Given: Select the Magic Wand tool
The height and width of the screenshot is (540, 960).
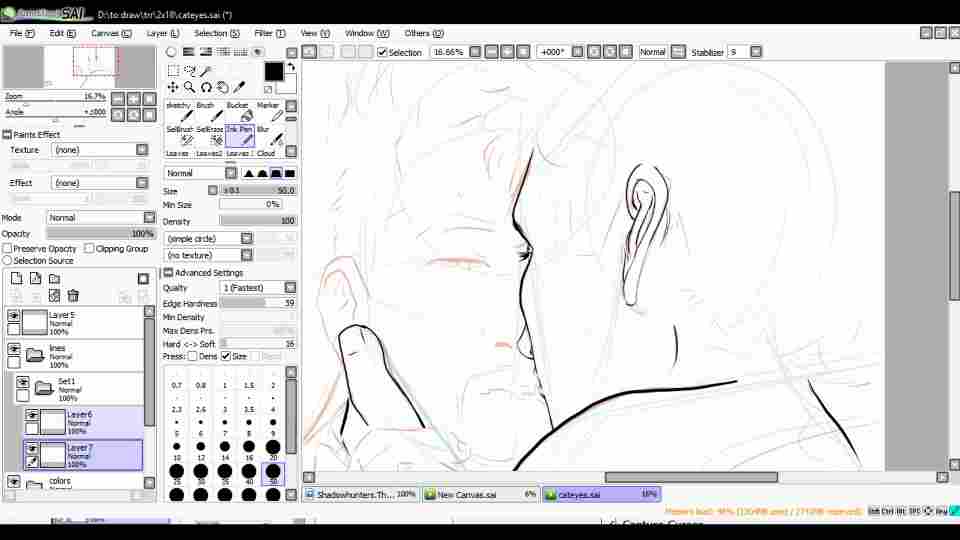Looking at the screenshot, I should [206, 70].
